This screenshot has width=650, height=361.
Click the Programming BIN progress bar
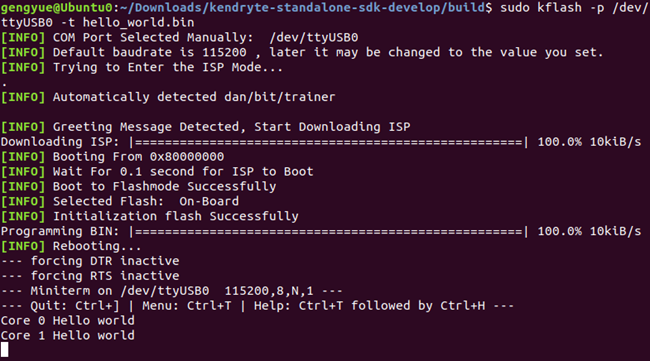329,231
